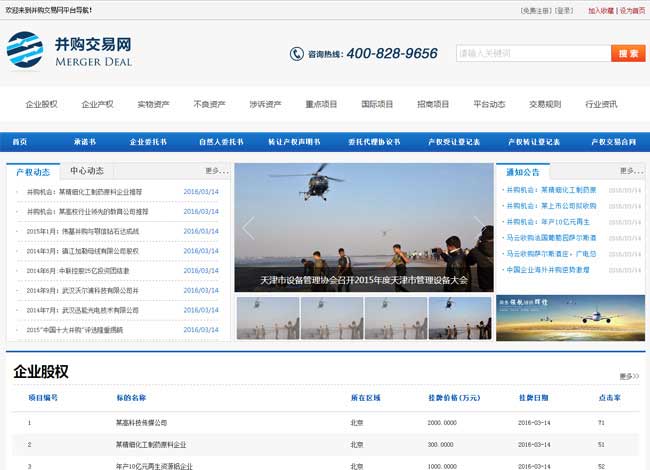The image size is (650, 470).
Task: Open the 国际项目 menu item
Action: pos(377,104)
